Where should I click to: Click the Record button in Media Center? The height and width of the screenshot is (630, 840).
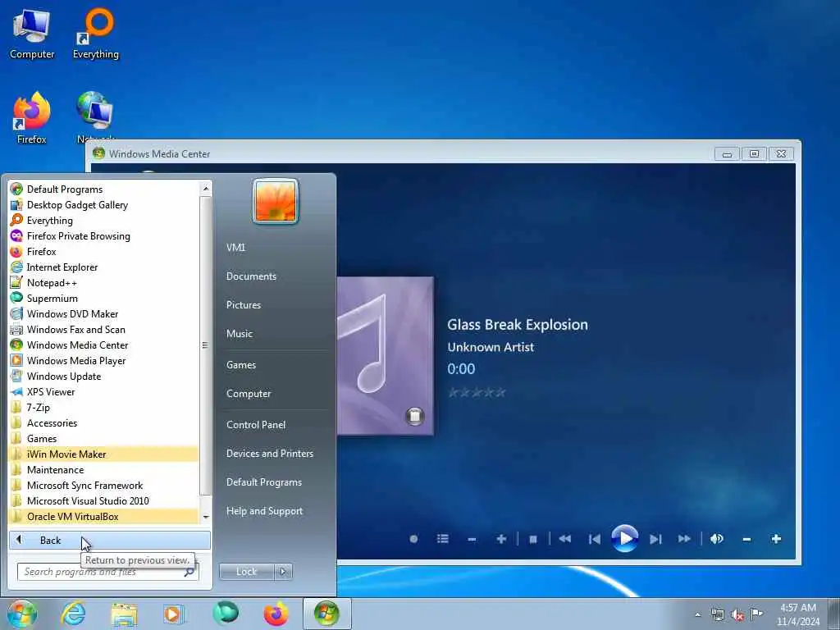tap(413, 539)
